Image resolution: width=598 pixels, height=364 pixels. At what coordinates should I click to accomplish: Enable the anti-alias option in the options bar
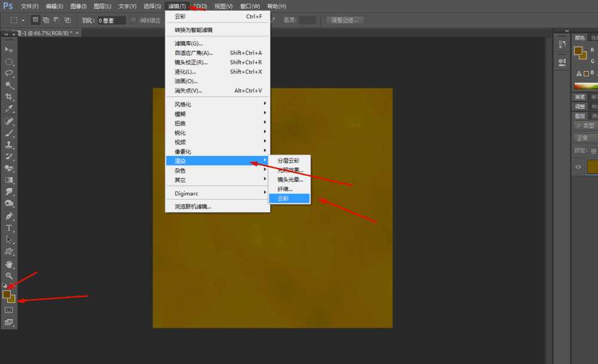point(132,20)
